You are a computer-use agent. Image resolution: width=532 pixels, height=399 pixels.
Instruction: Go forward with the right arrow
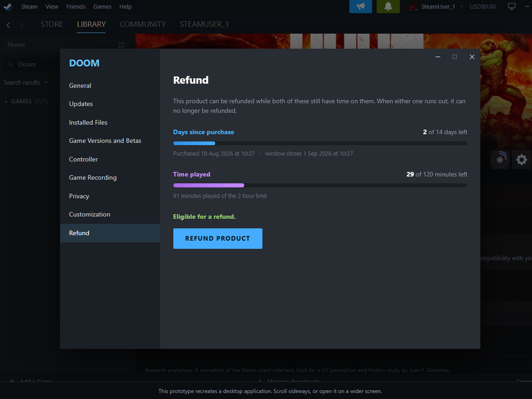(21, 25)
